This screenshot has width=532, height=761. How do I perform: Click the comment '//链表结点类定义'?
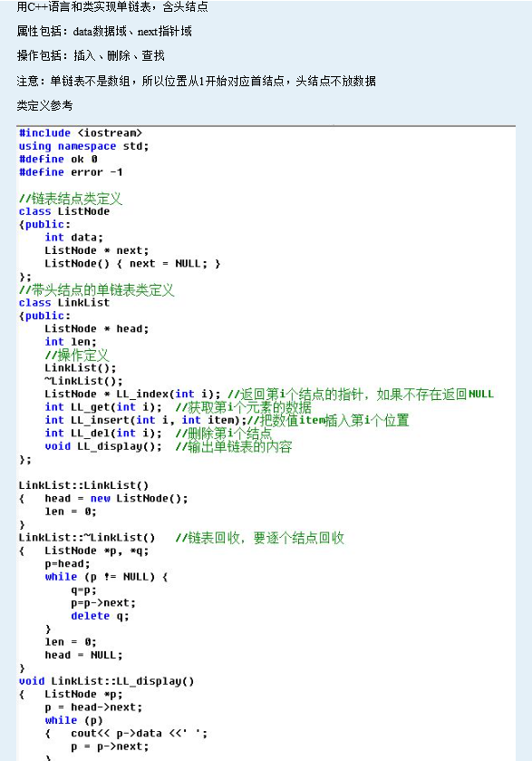[x=71, y=199]
